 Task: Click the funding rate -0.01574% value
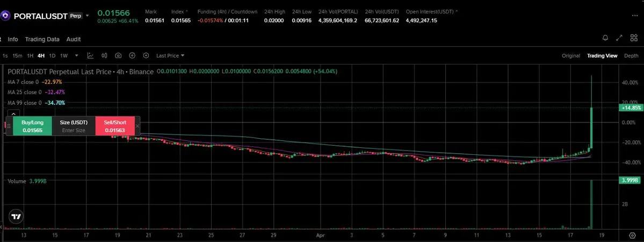point(211,20)
